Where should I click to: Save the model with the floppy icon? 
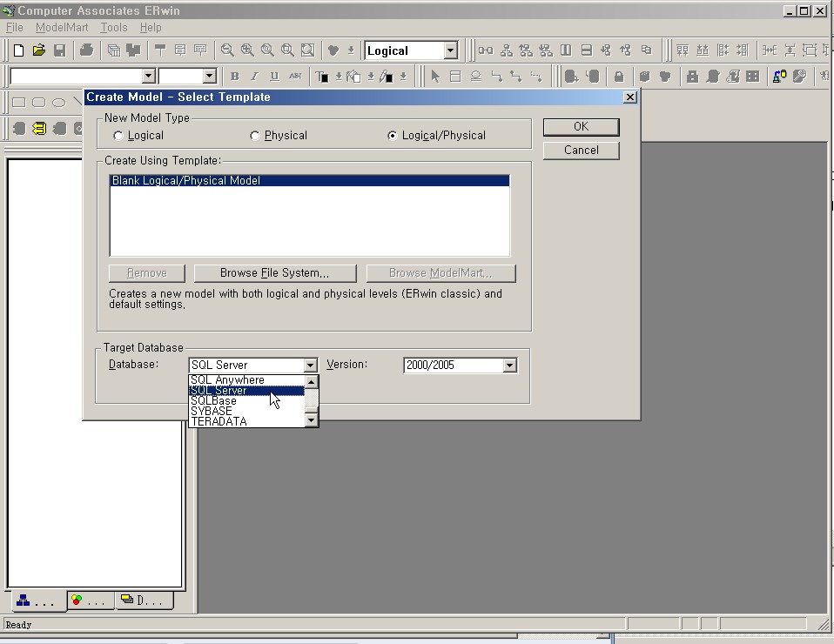point(59,50)
